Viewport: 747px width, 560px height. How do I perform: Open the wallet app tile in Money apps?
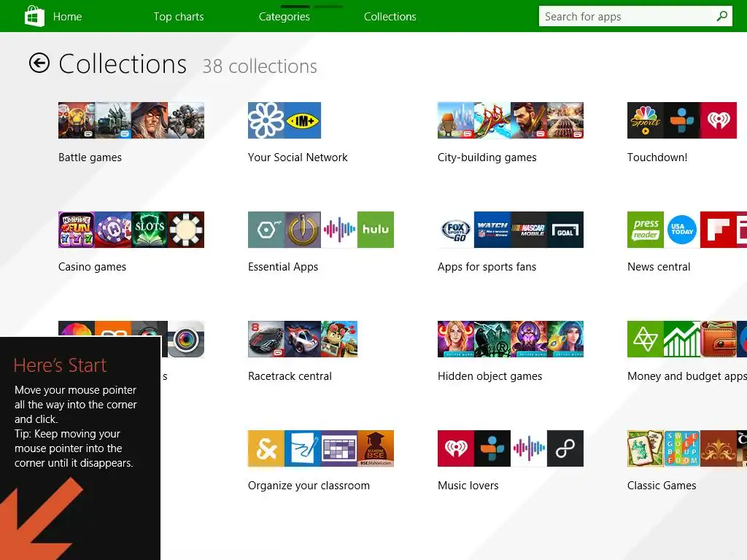[x=719, y=339]
